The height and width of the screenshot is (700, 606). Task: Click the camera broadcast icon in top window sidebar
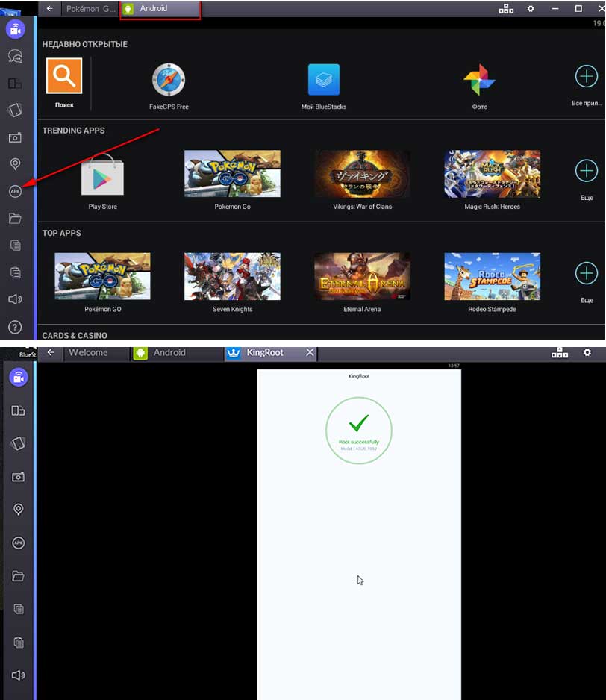(x=15, y=29)
